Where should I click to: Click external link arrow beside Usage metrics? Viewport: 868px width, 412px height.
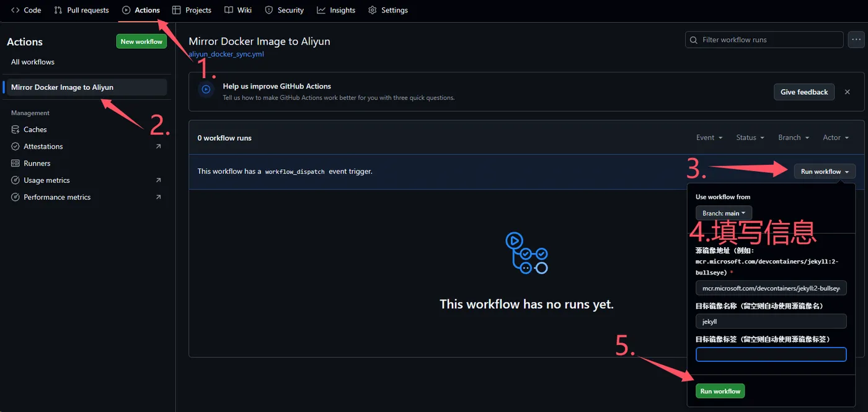click(x=158, y=180)
